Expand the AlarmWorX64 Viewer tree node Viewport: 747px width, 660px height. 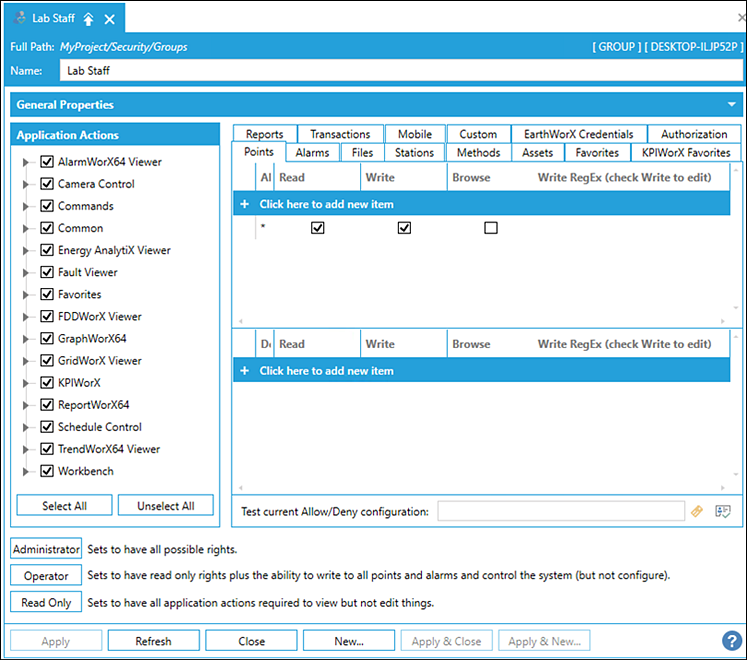click(x=25, y=162)
